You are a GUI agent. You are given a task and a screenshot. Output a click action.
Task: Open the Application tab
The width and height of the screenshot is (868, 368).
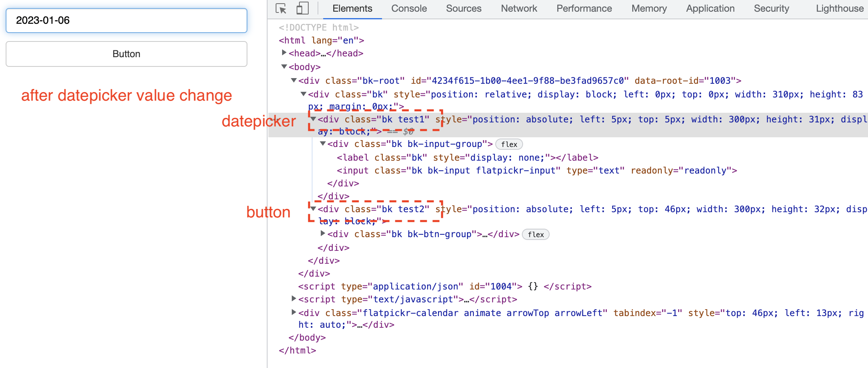tap(710, 8)
